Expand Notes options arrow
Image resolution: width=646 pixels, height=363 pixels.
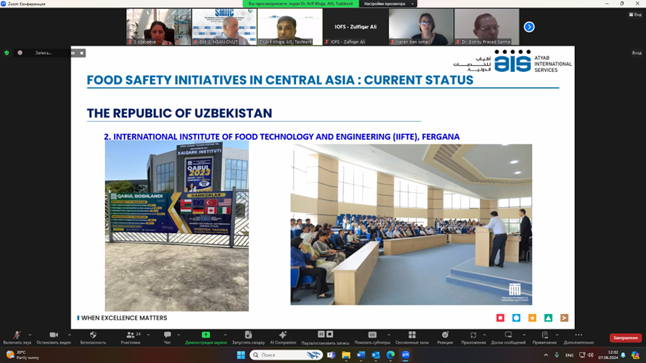click(x=557, y=335)
